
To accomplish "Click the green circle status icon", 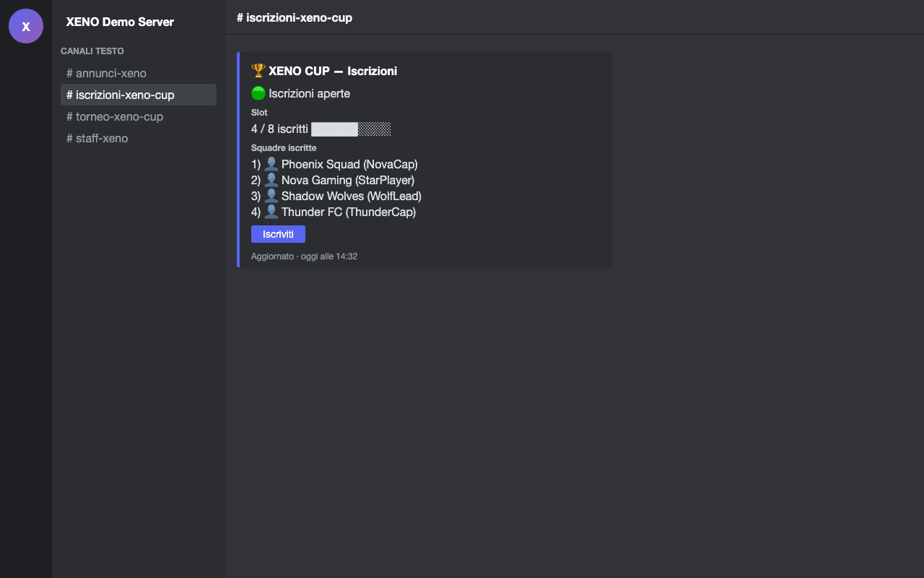I will point(258,93).
